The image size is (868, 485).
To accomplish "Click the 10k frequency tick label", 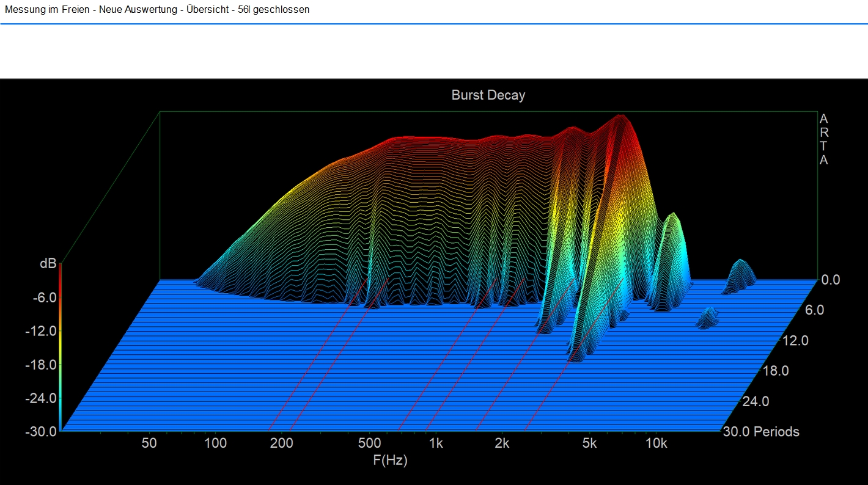I will pos(656,443).
